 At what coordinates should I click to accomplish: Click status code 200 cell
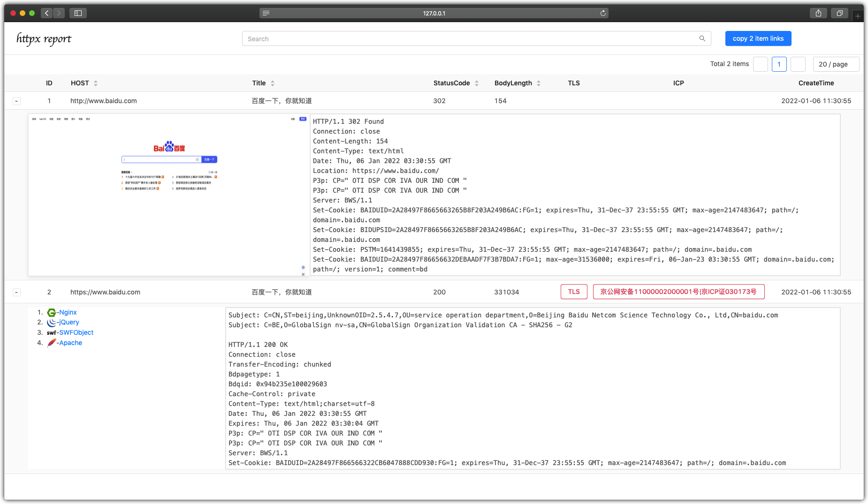point(439,292)
